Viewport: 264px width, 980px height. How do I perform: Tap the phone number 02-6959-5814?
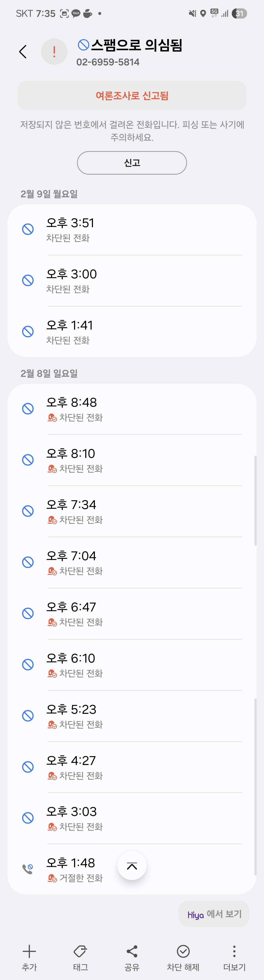108,62
